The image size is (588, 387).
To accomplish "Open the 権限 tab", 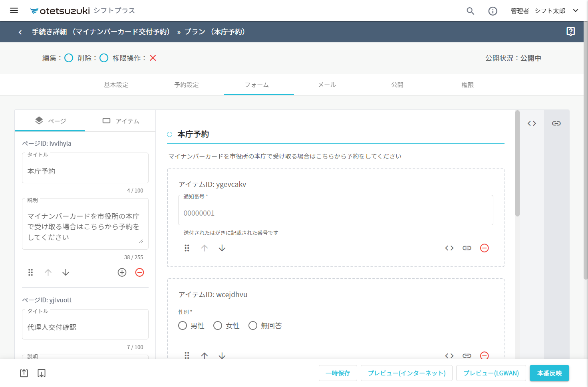I will pyautogui.click(x=468, y=85).
